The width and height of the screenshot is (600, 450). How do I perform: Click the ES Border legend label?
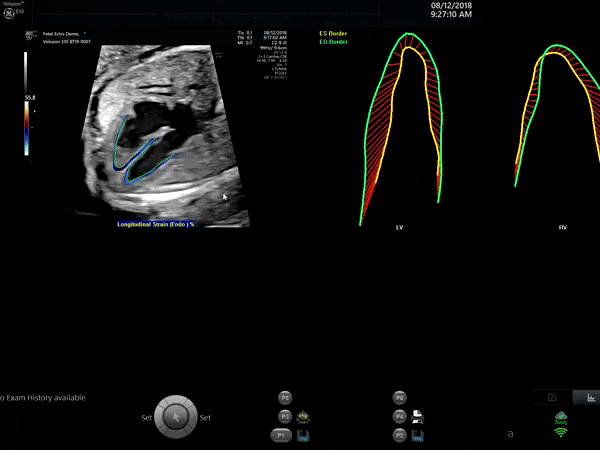pyautogui.click(x=333, y=33)
